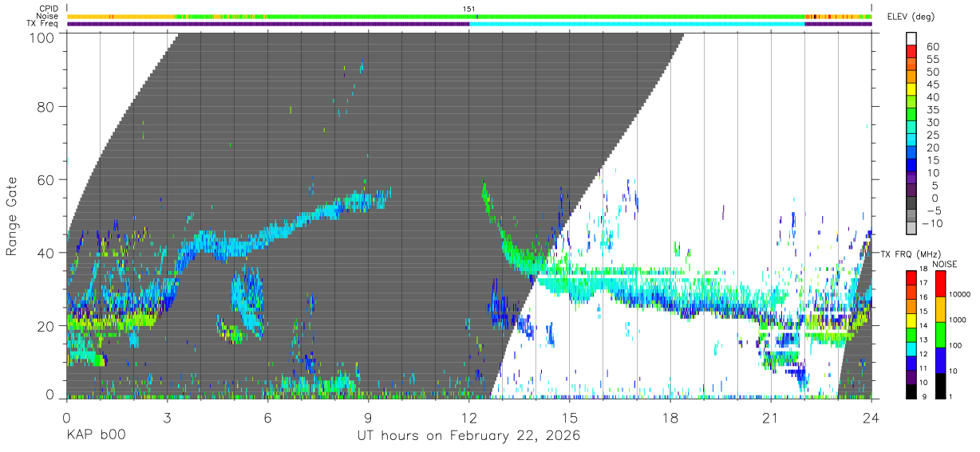Click the dark gray 0 to -5 elevation segment
This screenshot has width=980, height=452.
pos(911,204)
